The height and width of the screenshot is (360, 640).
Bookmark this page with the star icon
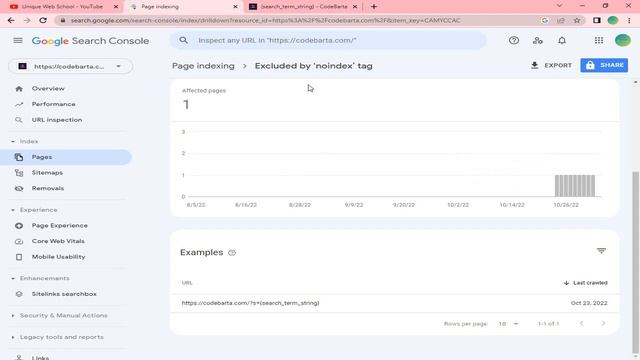[x=577, y=20]
